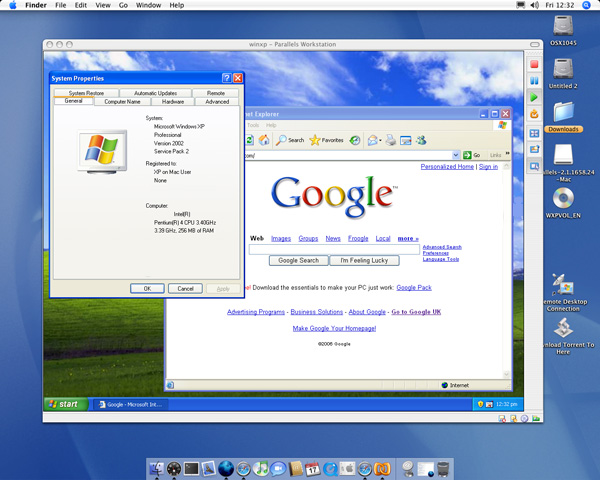600x480 pixels.
Task: Click the security shield icon in XP tray
Action: point(480,404)
